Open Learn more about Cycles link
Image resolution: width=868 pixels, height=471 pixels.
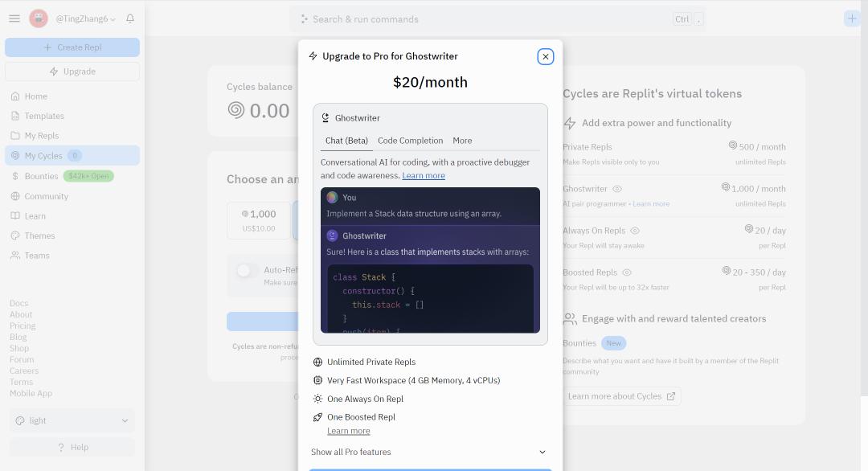[x=621, y=396]
